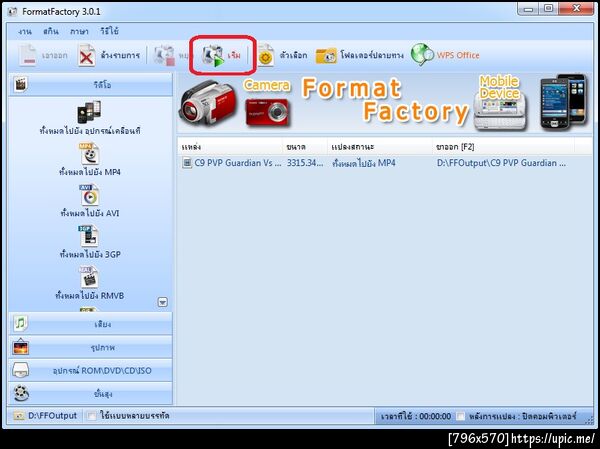Select the All to Mobile Device icon
Viewport: 600px width, 449px height.
point(89,112)
